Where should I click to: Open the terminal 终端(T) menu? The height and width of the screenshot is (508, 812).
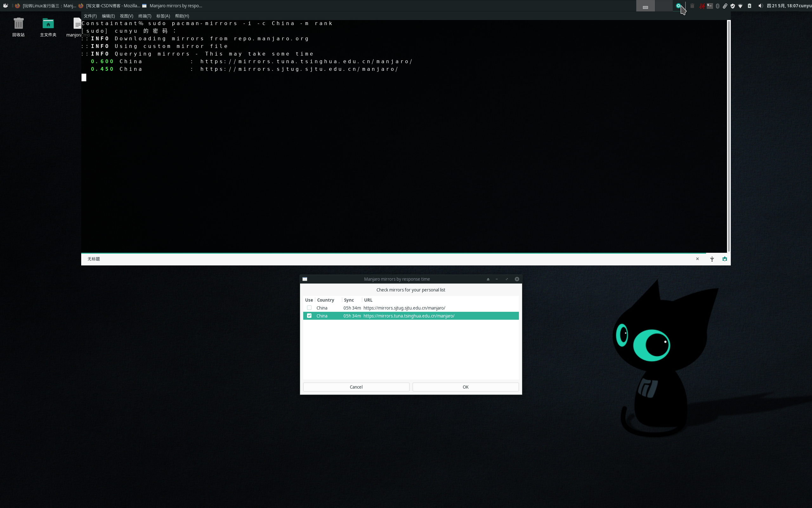[x=145, y=16]
